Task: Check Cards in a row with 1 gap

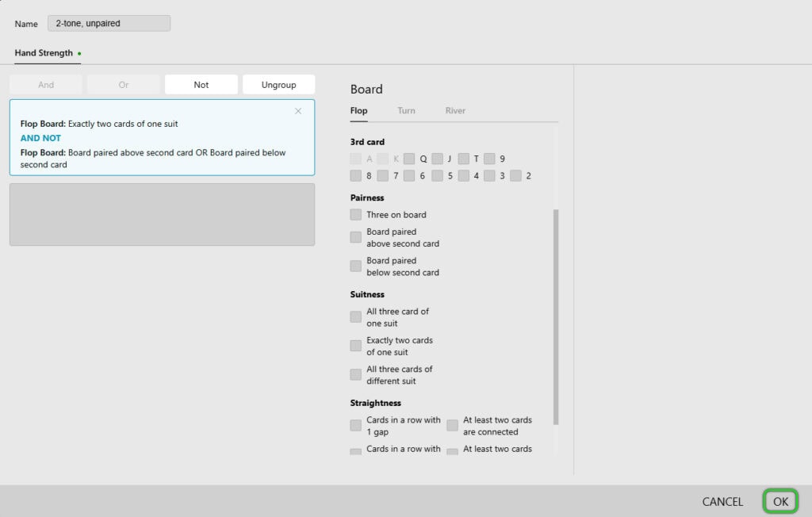Action: tap(356, 426)
